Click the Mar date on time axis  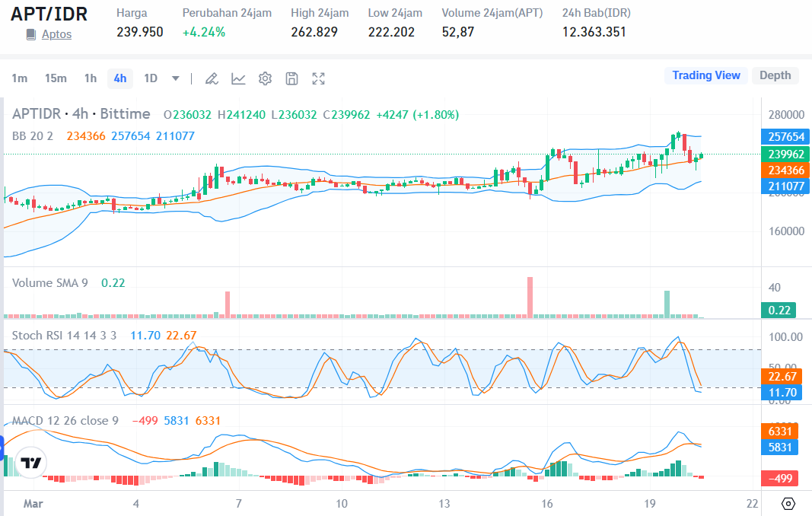(33, 504)
